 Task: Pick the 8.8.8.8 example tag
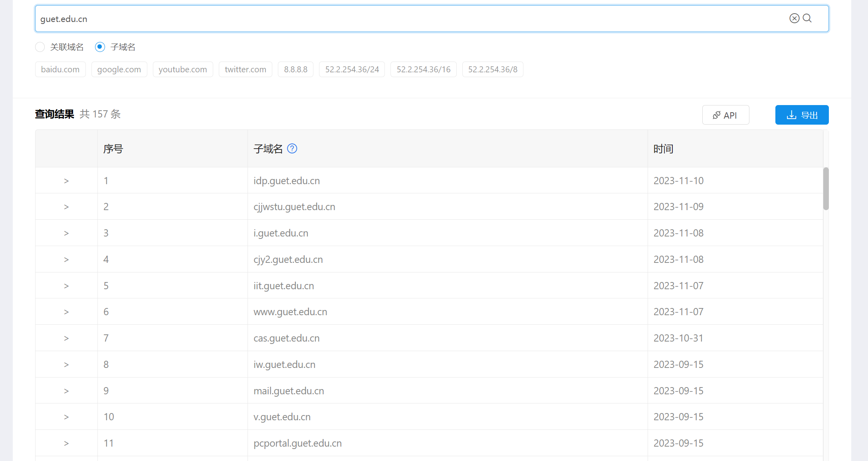[x=295, y=70]
